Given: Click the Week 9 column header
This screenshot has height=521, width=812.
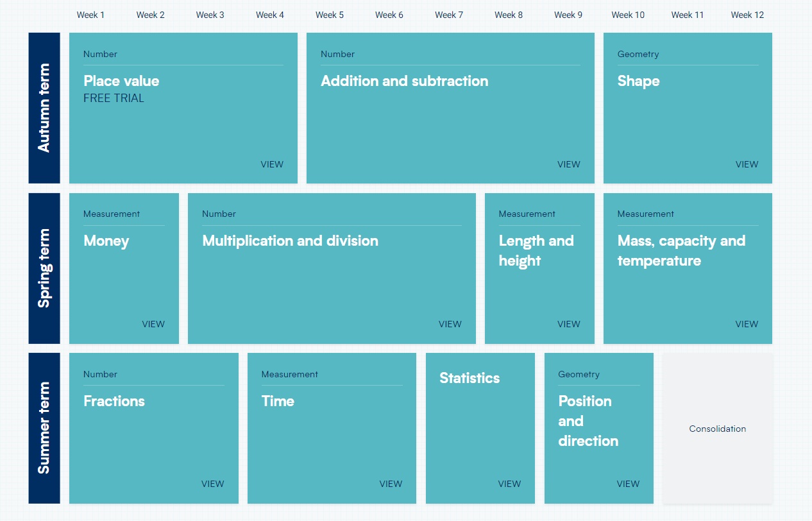Looking at the screenshot, I should 568,15.
